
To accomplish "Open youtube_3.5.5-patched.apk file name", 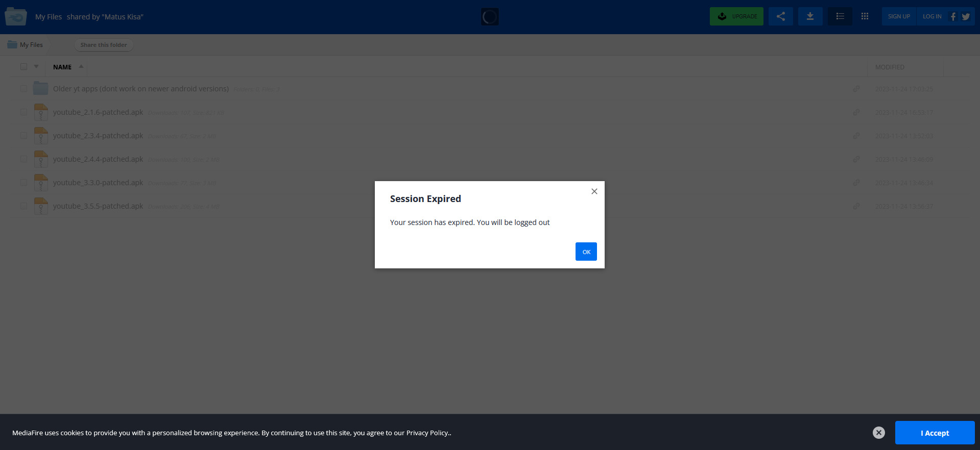I will point(98,206).
